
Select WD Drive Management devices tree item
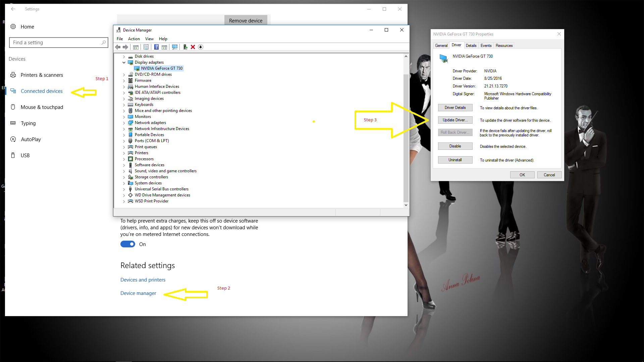click(162, 195)
